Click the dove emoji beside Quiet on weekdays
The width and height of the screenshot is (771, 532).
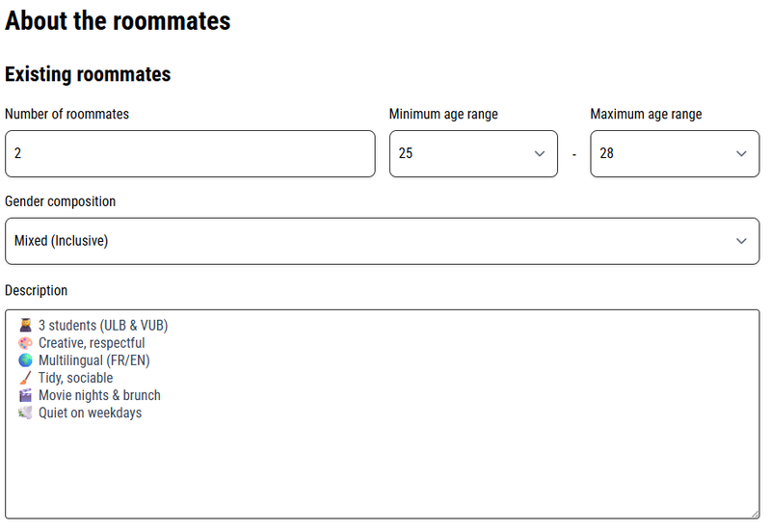26,413
